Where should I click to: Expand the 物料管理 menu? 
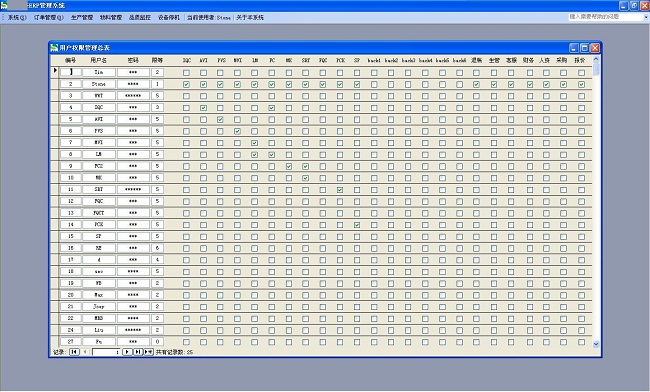[x=111, y=17]
